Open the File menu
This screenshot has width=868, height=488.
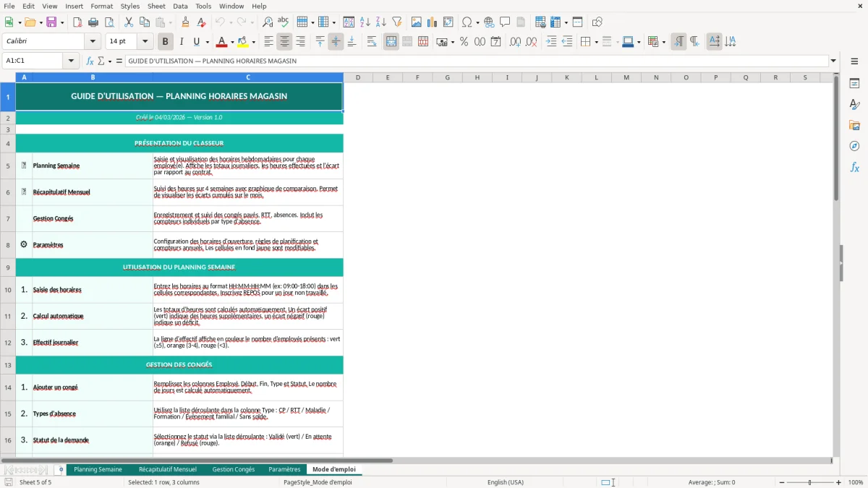click(9, 6)
